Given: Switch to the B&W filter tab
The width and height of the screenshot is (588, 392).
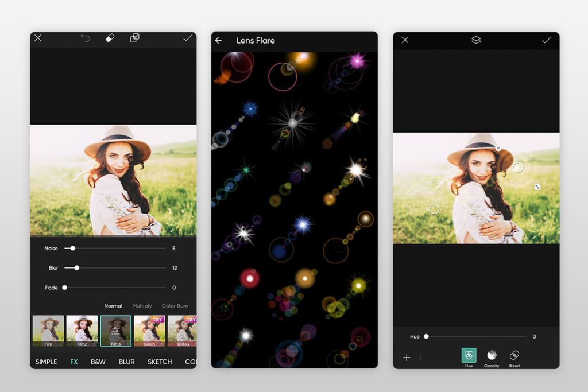Looking at the screenshot, I should [98, 362].
